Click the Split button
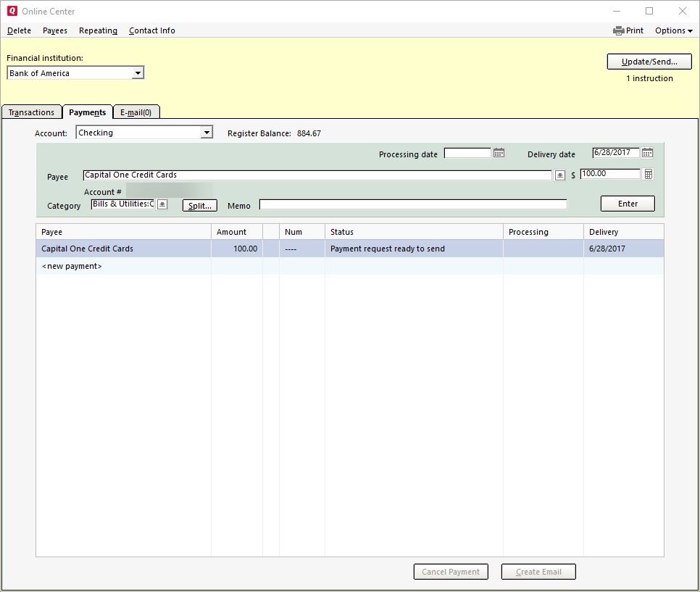 click(199, 206)
